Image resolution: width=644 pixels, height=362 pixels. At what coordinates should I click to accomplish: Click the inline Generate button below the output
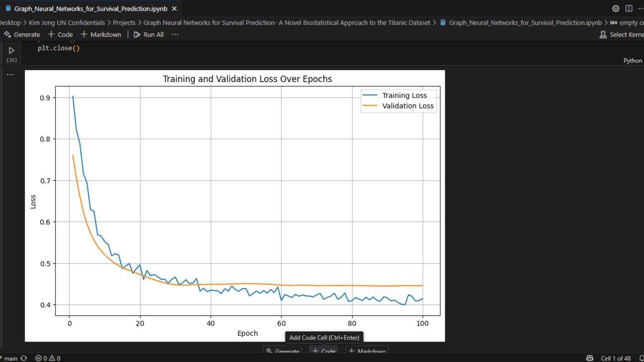click(282, 351)
